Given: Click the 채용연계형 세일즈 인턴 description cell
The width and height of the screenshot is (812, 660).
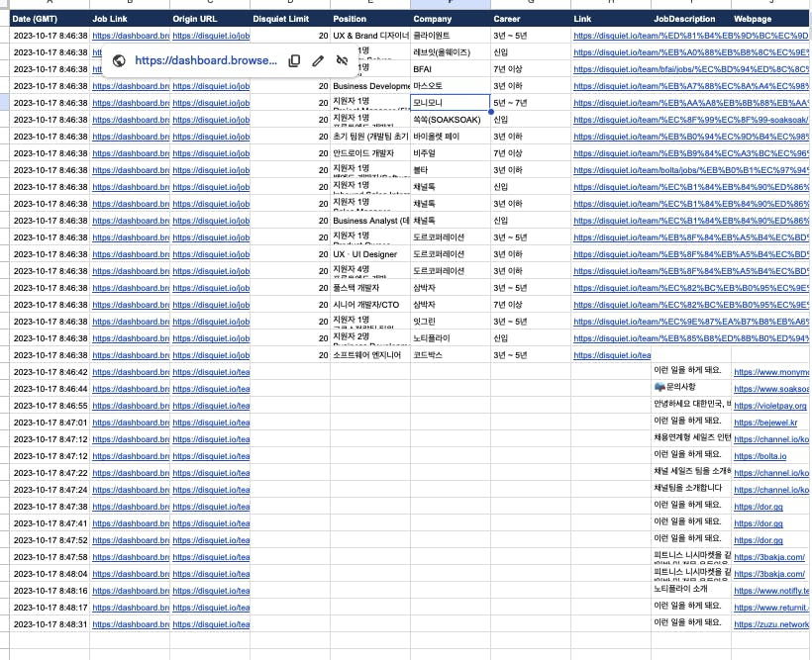Looking at the screenshot, I should [x=691, y=439].
